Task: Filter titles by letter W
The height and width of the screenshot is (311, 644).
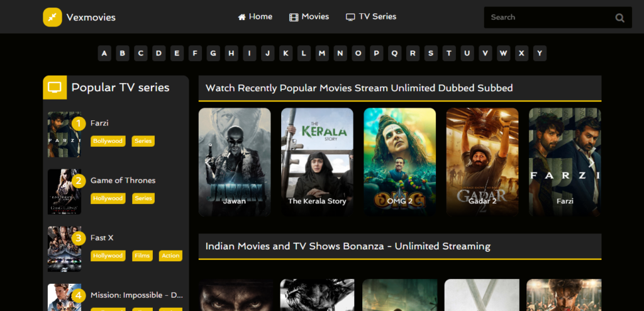Action: [x=504, y=54]
